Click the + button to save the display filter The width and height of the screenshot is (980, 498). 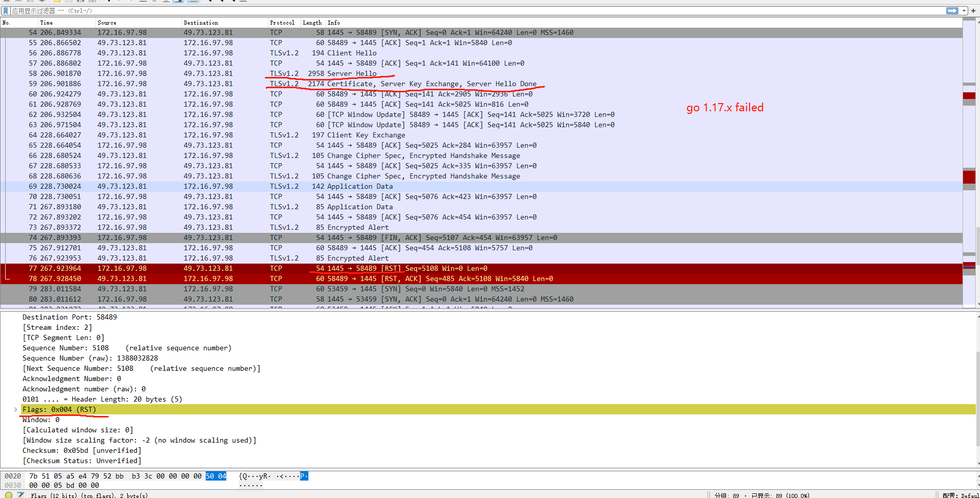(x=973, y=10)
